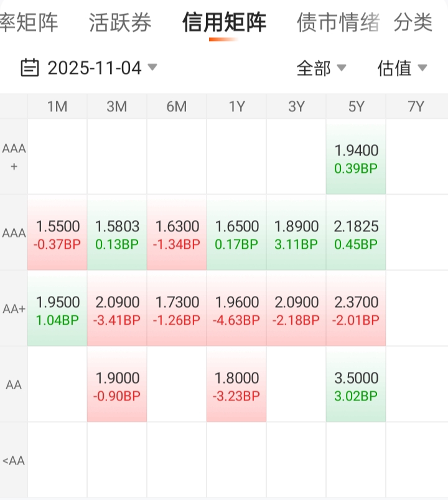The image size is (448, 500).
Task: Select the AAA 5Y cell showing 2.1825
Action: tap(356, 234)
